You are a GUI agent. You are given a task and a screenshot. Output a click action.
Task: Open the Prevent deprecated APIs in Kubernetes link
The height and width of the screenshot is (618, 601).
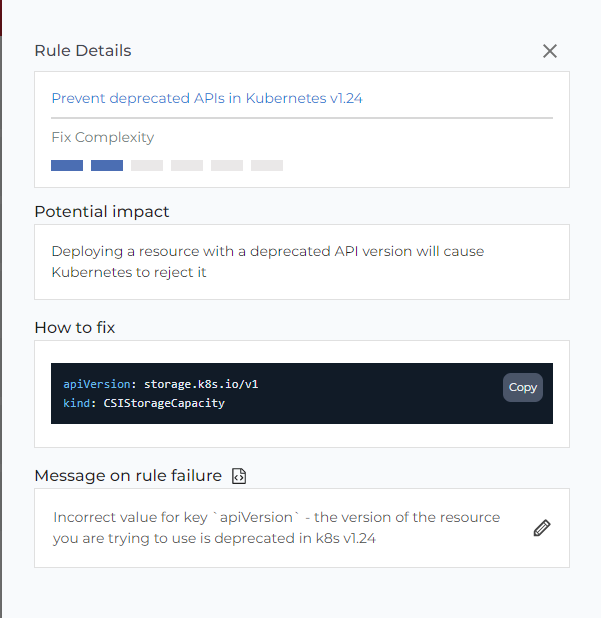pos(207,98)
